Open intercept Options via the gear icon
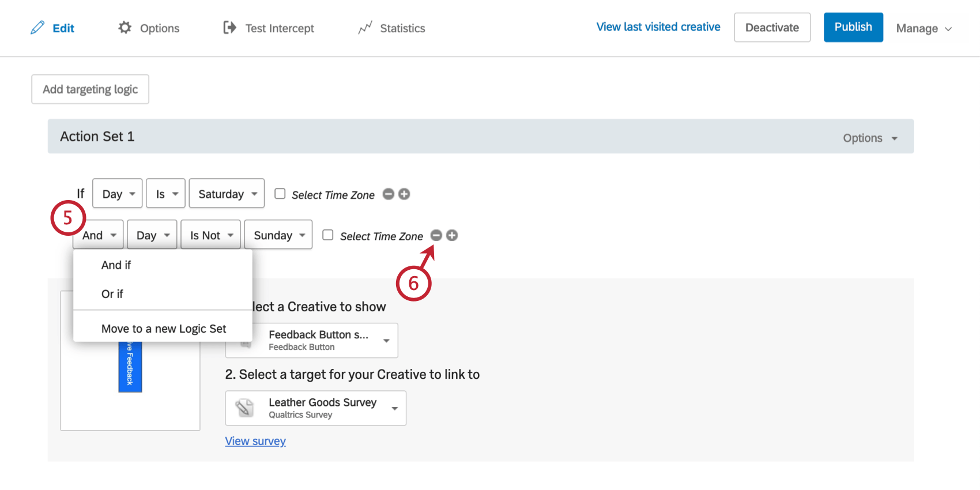 125,27
